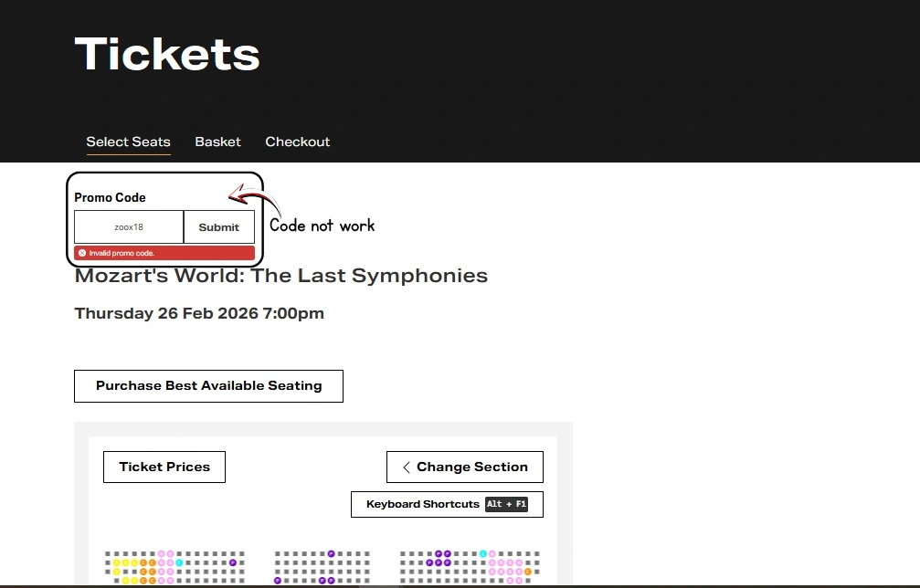The image size is (920, 588).
Task: Pick the bottom-left purple seat in the middle block
Action: pos(278,580)
